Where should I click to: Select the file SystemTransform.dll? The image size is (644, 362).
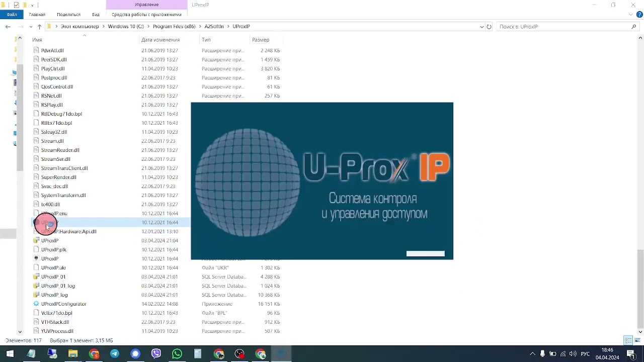pos(63,195)
